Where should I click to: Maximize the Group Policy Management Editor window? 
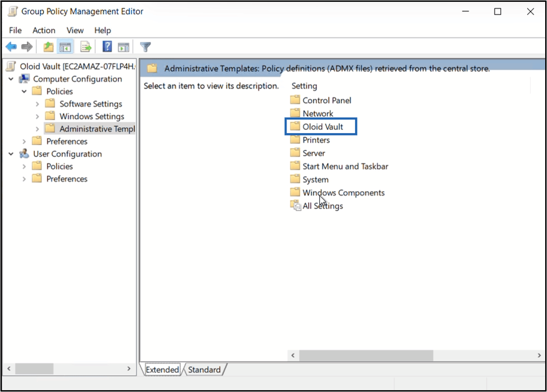497,12
